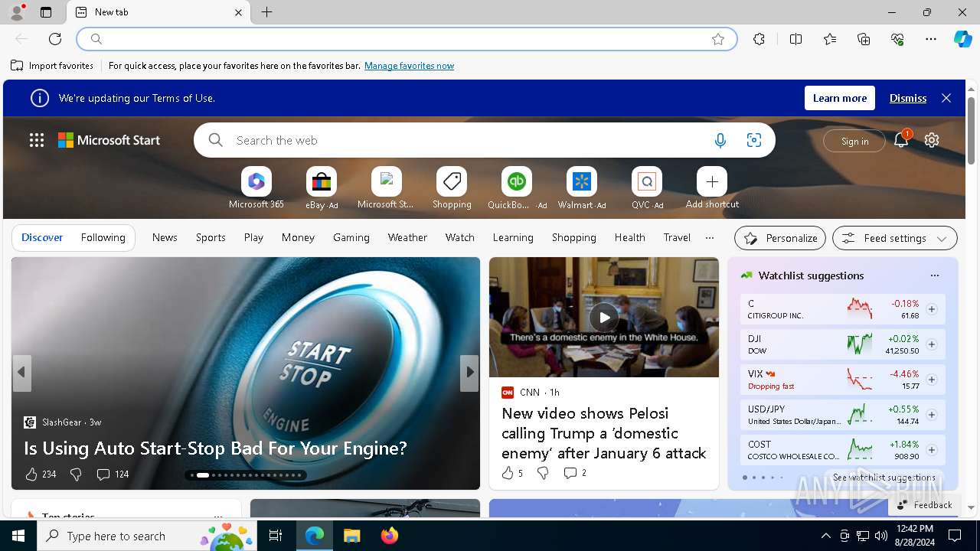Open the News feed category

[x=165, y=238]
